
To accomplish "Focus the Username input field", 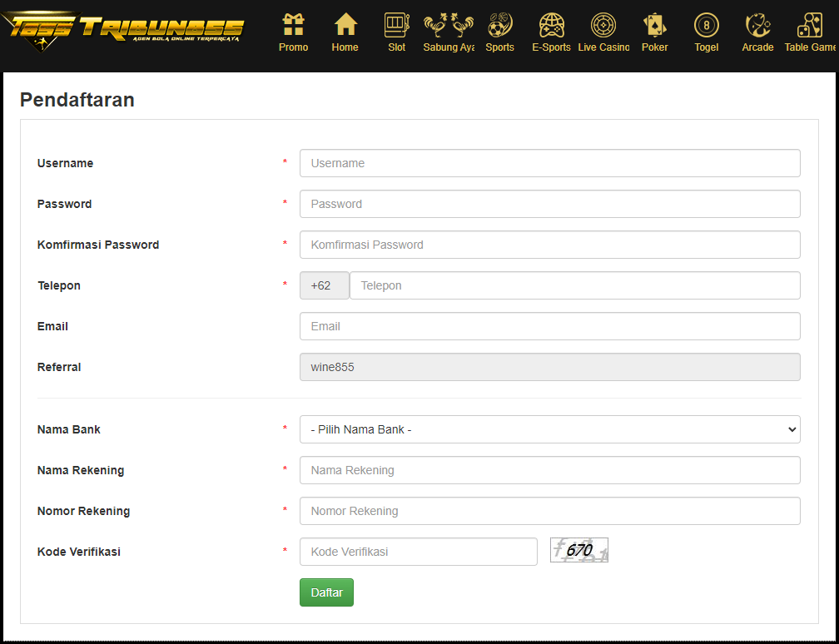I will (x=549, y=163).
